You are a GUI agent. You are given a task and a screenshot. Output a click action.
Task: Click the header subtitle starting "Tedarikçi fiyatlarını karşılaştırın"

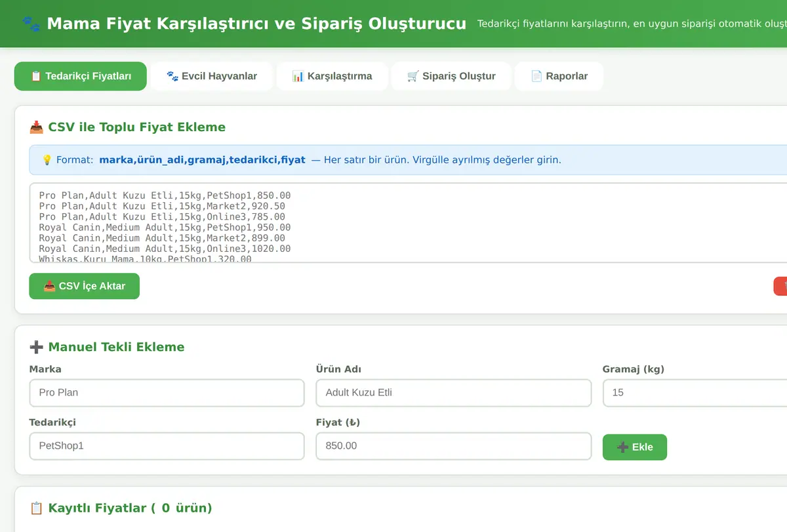point(632,24)
